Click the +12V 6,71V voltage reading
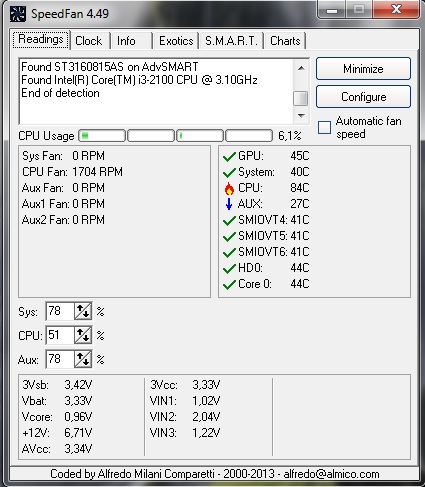Image resolution: width=425 pixels, height=487 pixels. [57, 433]
